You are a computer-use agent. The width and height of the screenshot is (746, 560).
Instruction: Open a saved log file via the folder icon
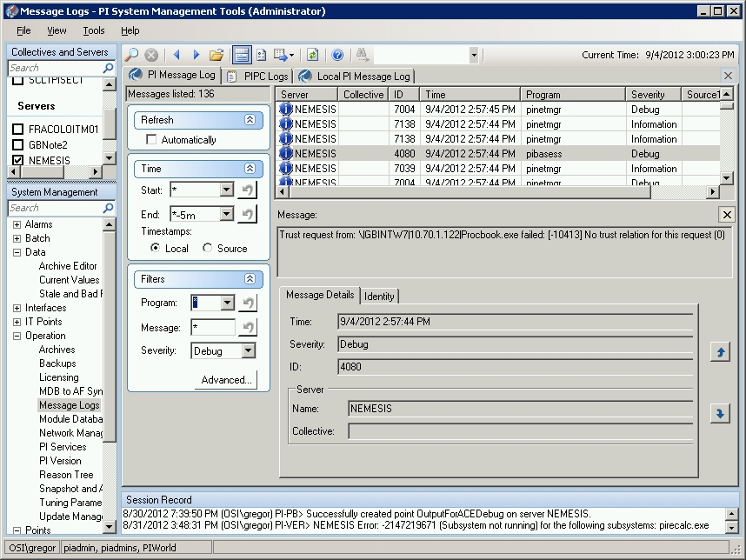(216, 55)
